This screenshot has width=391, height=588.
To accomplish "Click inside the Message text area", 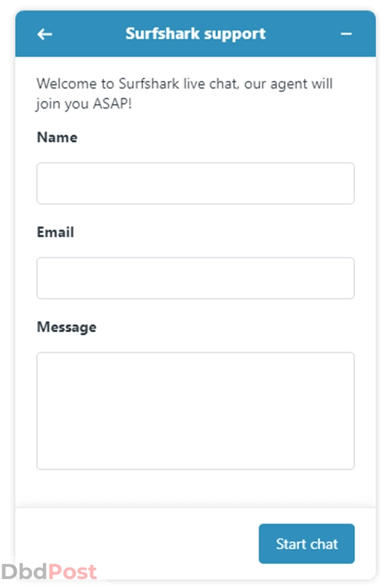I will [195, 411].
